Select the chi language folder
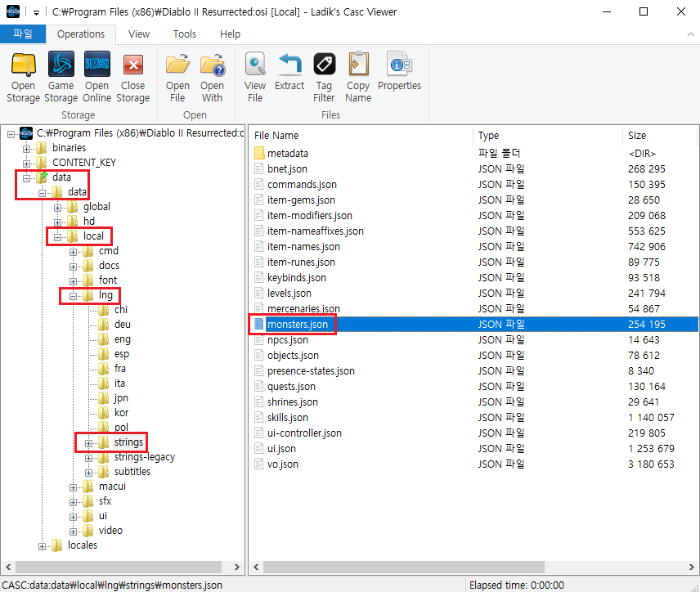Viewport: 700px width, 592px height. [x=120, y=309]
